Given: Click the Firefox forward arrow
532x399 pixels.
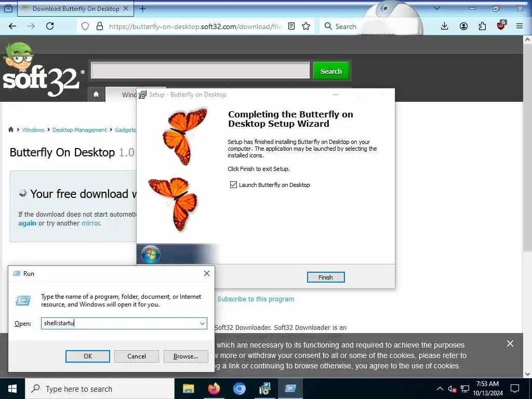Looking at the screenshot, I should (x=31, y=26).
